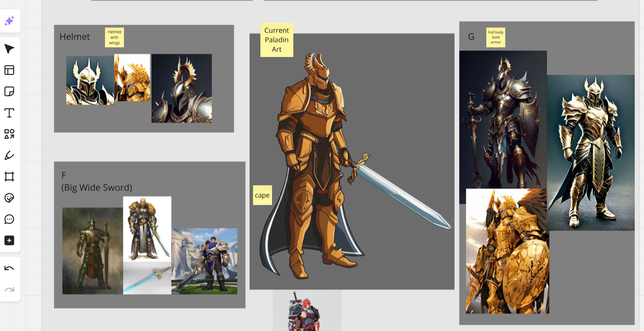The width and height of the screenshot is (644, 331).
Task: Undo the last action
Action: [x=9, y=268]
